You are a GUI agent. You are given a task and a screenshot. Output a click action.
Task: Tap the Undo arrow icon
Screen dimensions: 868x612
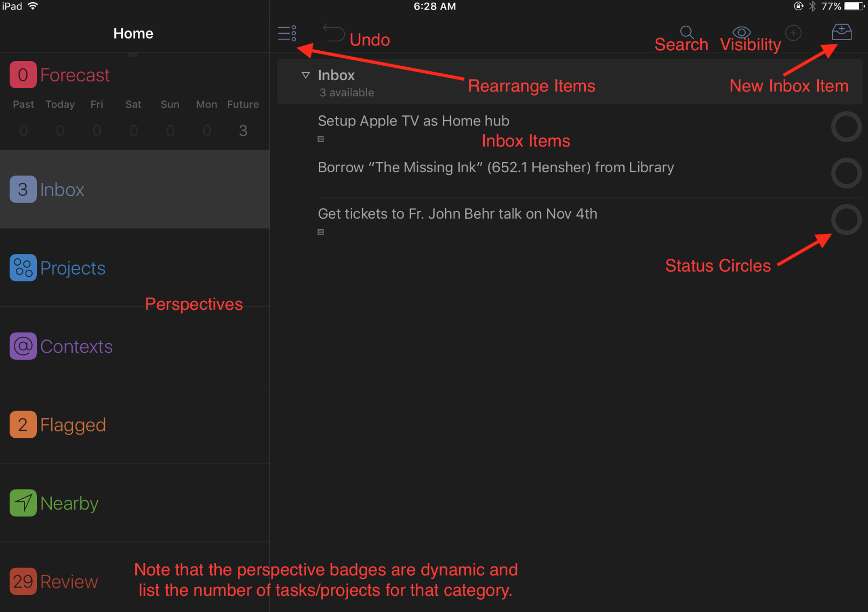click(334, 33)
